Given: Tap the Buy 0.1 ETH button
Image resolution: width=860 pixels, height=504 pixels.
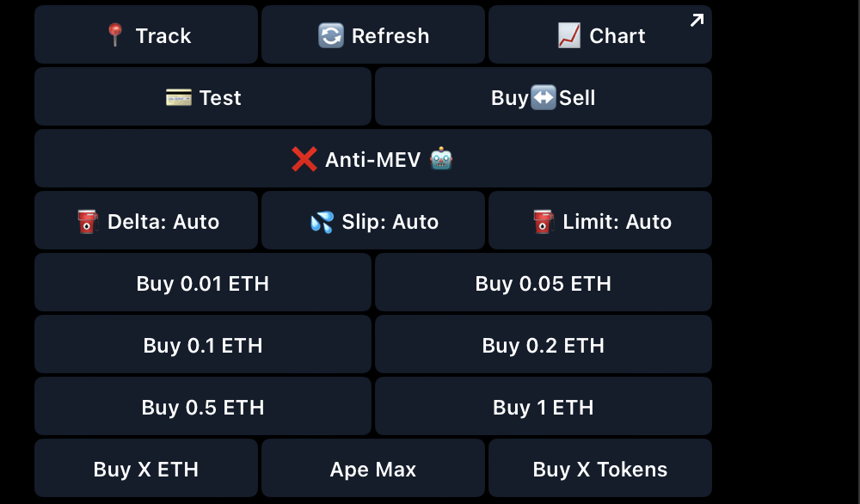Looking at the screenshot, I should [x=203, y=345].
